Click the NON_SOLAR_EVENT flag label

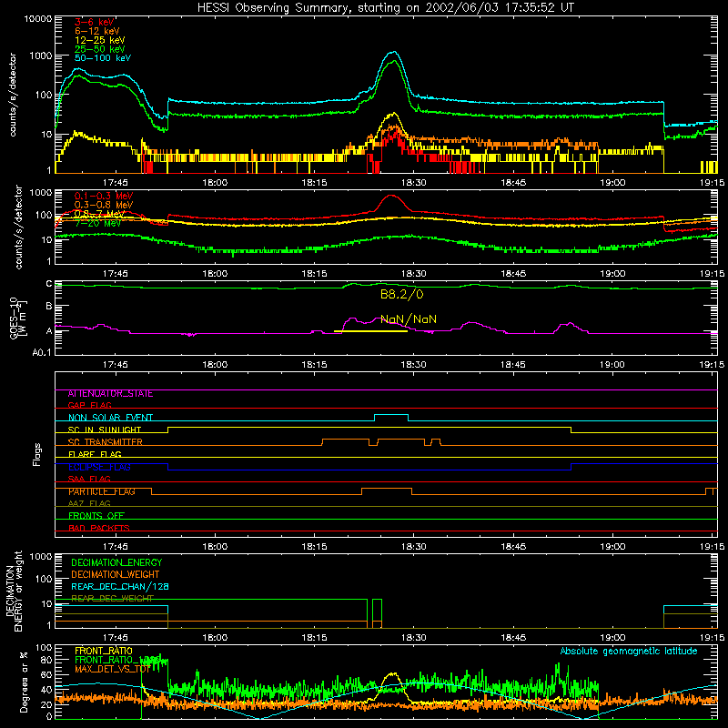coord(110,418)
